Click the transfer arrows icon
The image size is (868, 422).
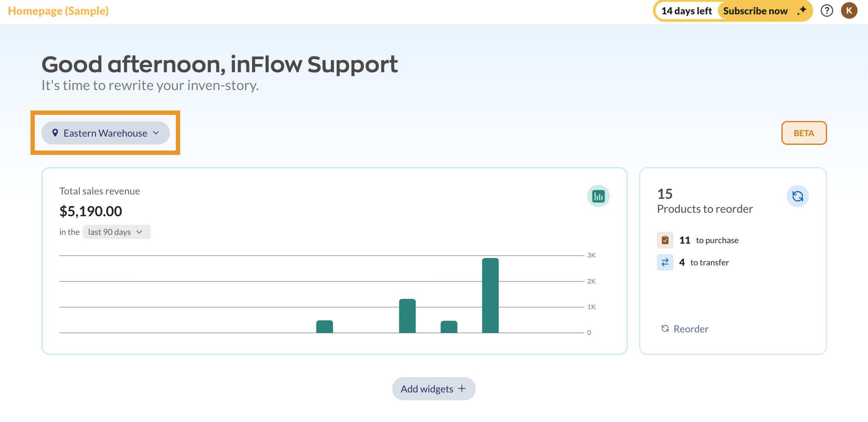tap(665, 262)
